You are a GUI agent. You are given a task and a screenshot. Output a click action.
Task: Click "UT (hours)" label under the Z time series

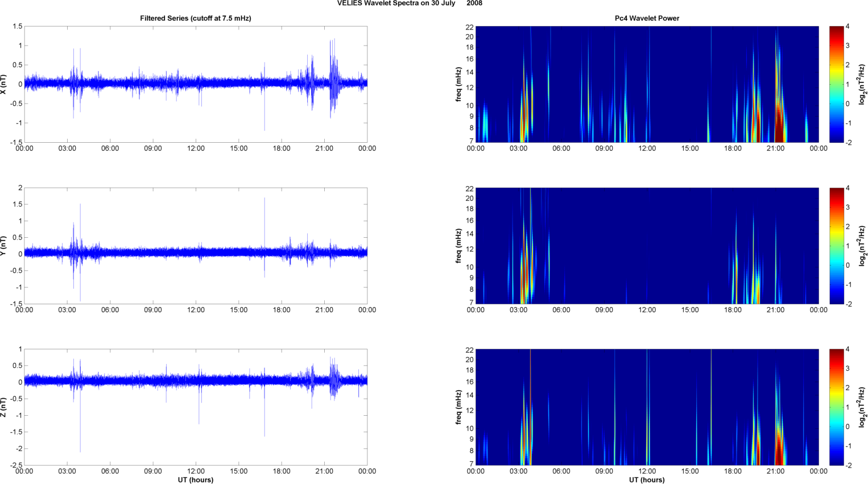pyautogui.click(x=196, y=480)
